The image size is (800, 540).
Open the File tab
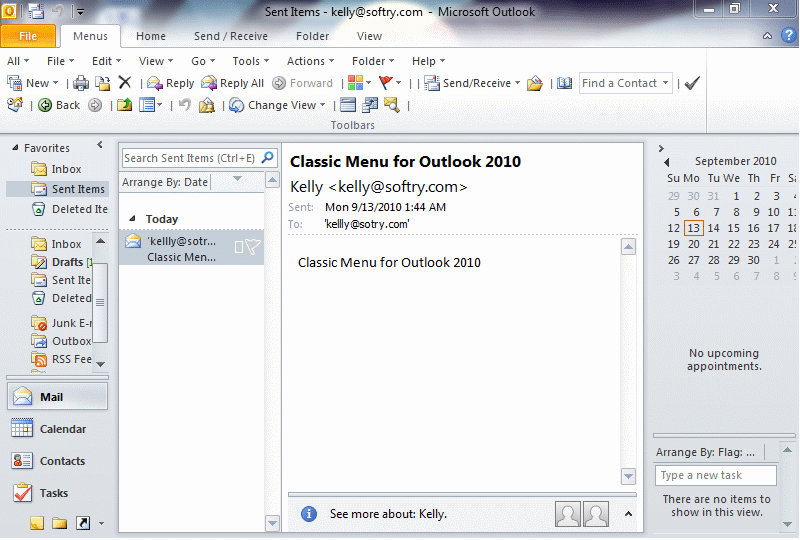(28, 36)
